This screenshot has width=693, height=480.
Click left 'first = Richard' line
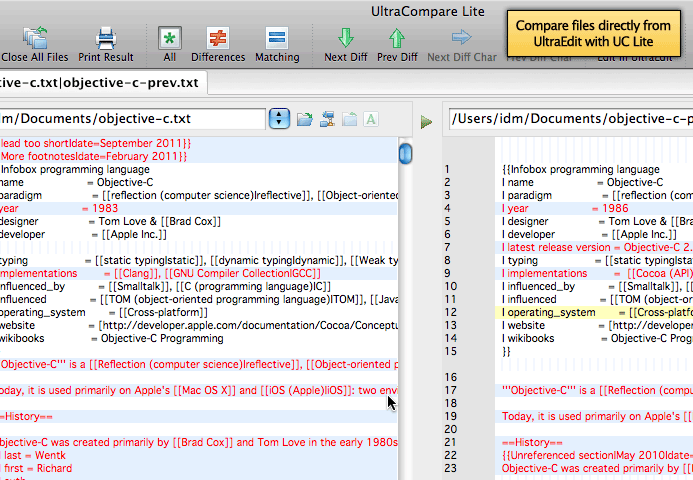click(199, 469)
